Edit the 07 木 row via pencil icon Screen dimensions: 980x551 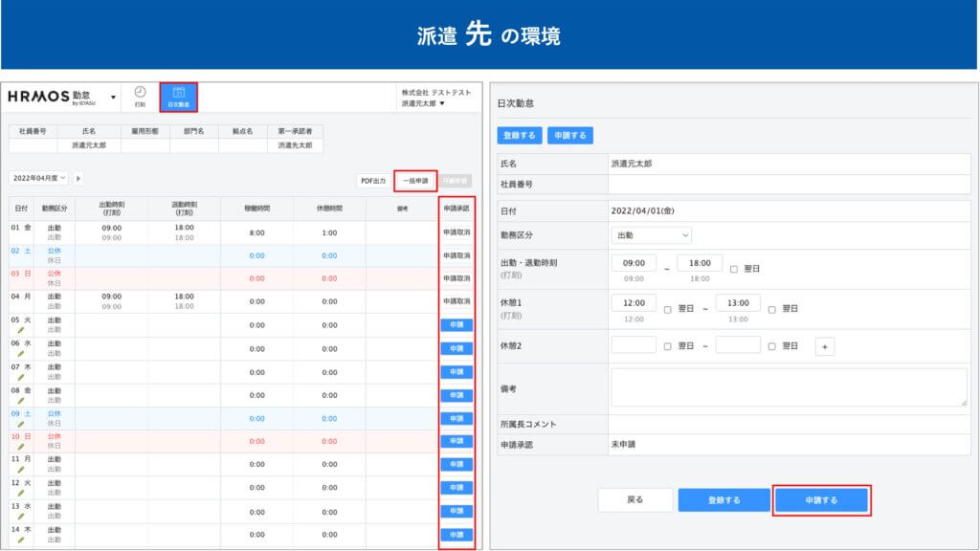pos(21,377)
